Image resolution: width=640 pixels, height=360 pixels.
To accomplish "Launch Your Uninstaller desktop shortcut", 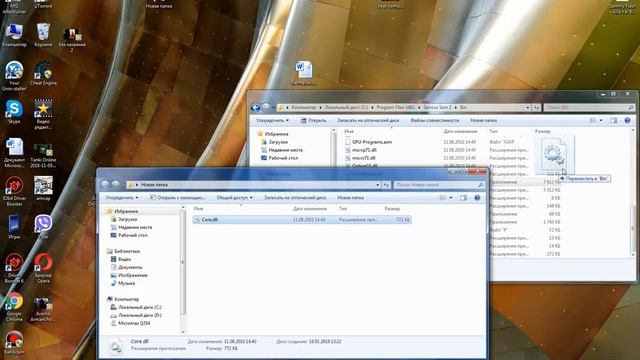I will pos(14,76).
